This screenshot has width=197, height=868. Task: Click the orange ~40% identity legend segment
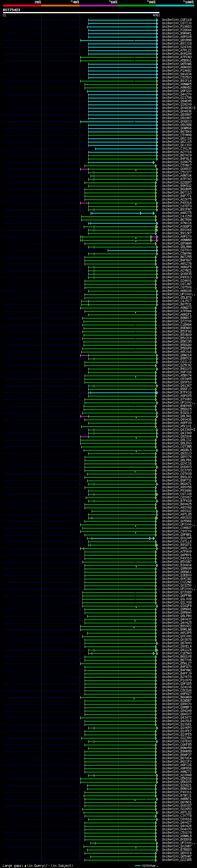coord(61,6)
